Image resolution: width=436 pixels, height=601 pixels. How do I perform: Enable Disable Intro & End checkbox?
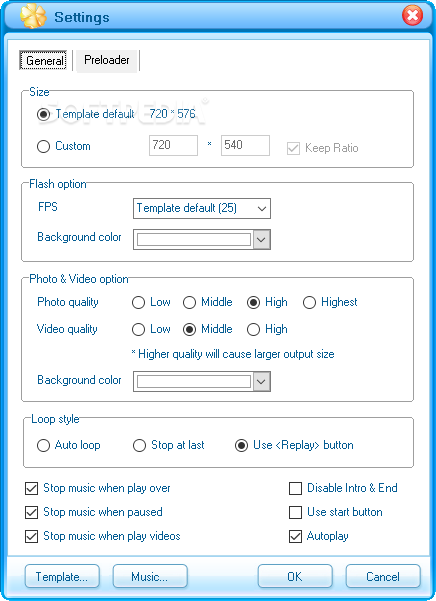click(295, 489)
